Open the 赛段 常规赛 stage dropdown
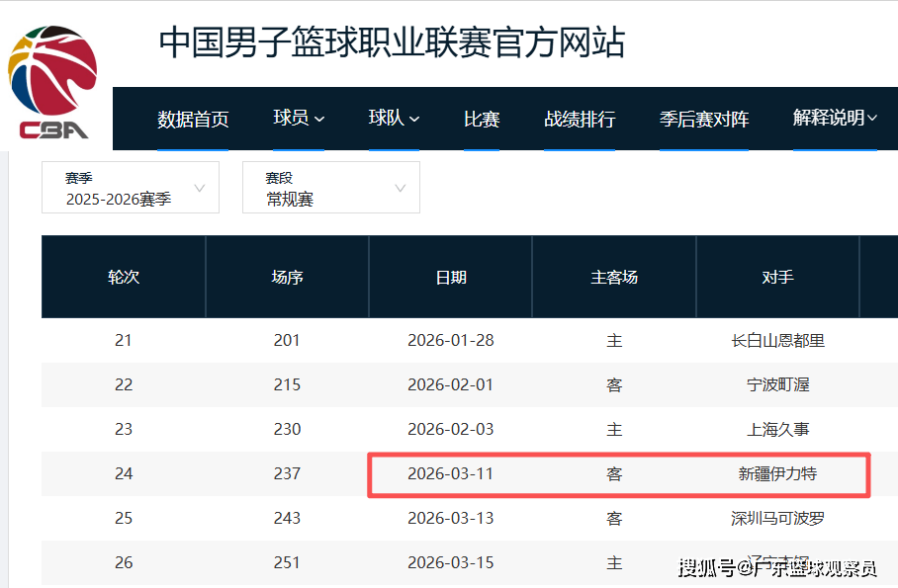The height and width of the screenshot is (588, 898). coord(331,188)
